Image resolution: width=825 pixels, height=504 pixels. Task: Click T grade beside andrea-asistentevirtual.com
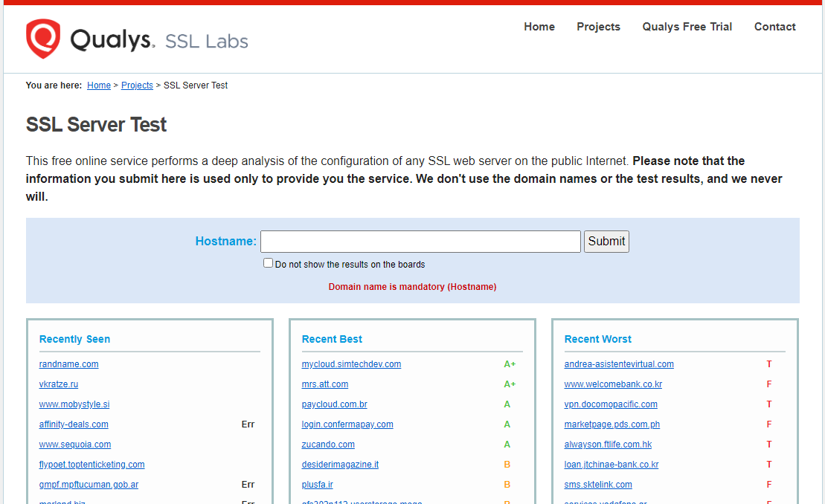click(x=768, y=364)
